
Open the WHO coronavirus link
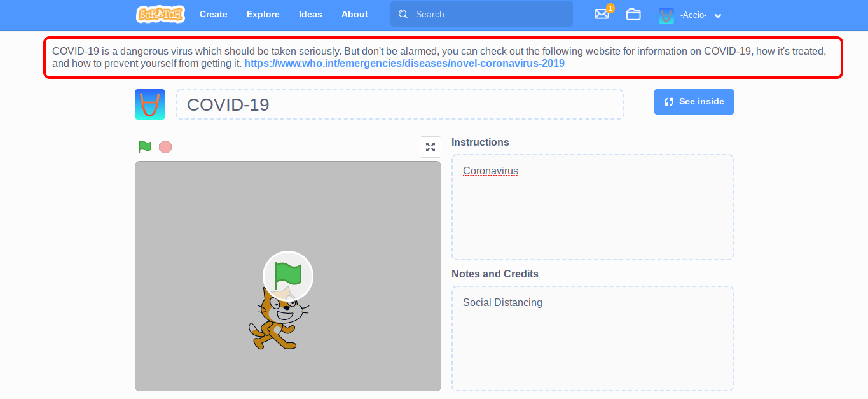point(404,64)
